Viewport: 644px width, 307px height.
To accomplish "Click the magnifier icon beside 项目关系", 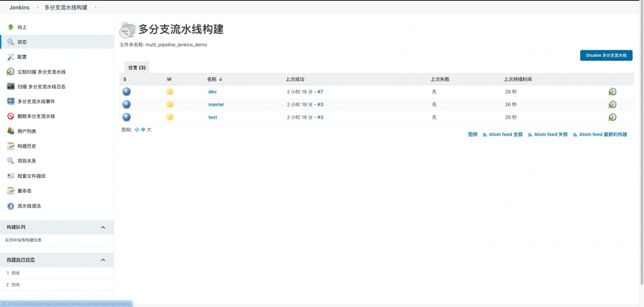I will (x=11, y=161).
